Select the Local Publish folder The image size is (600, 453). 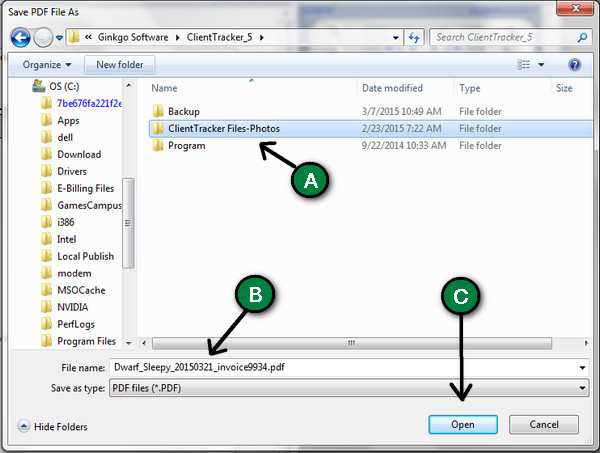click(x=77, y=256)
